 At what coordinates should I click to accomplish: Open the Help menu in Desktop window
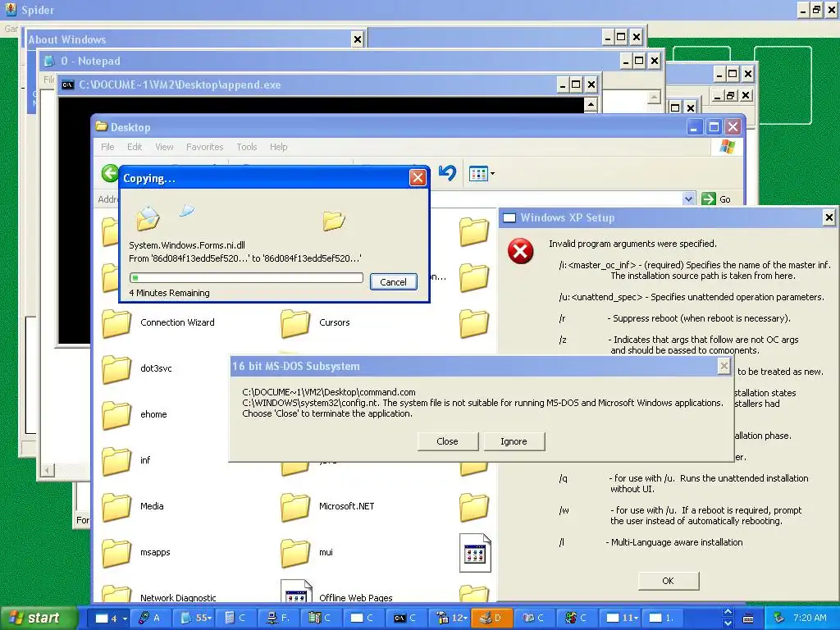point(278,147)
